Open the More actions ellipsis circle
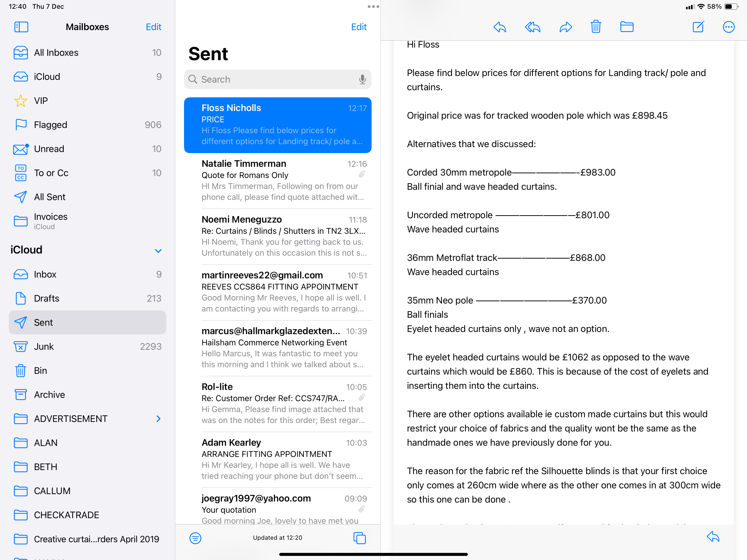 (x=728, y=27)
